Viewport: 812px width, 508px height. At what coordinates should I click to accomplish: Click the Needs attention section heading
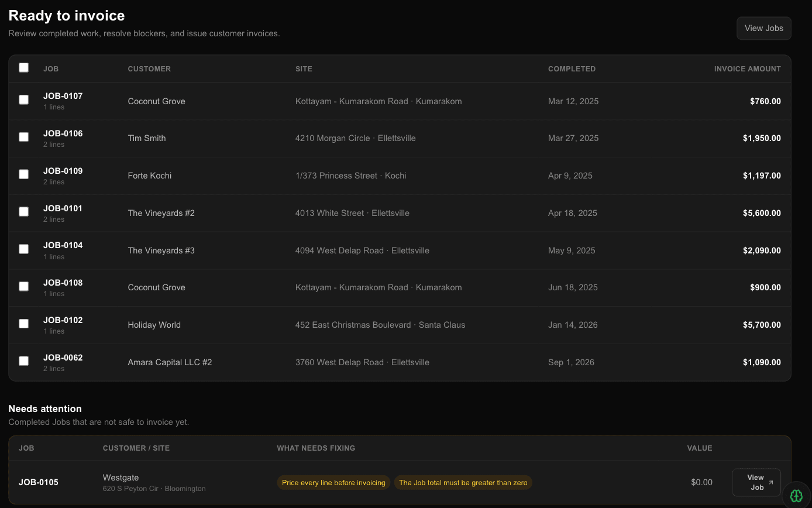[x=45, y=409]
